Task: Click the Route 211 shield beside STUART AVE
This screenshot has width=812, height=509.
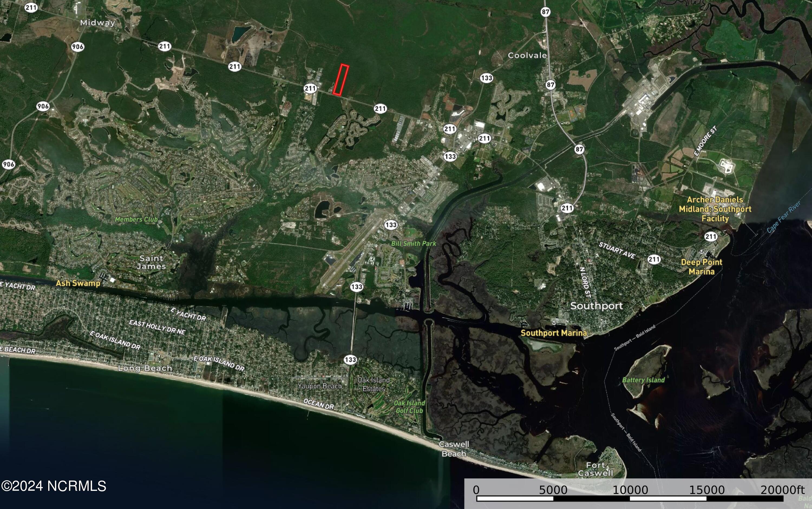Action: pos(654,259)
